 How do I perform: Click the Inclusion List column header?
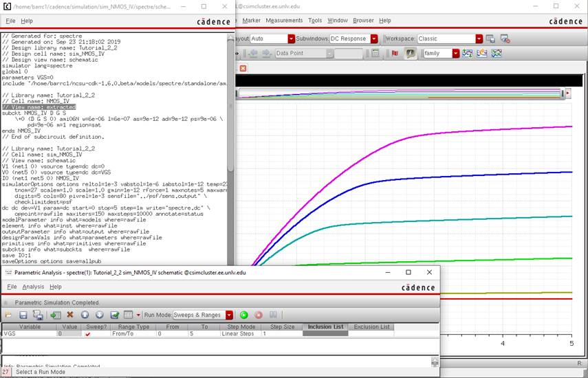coord(325,326)
